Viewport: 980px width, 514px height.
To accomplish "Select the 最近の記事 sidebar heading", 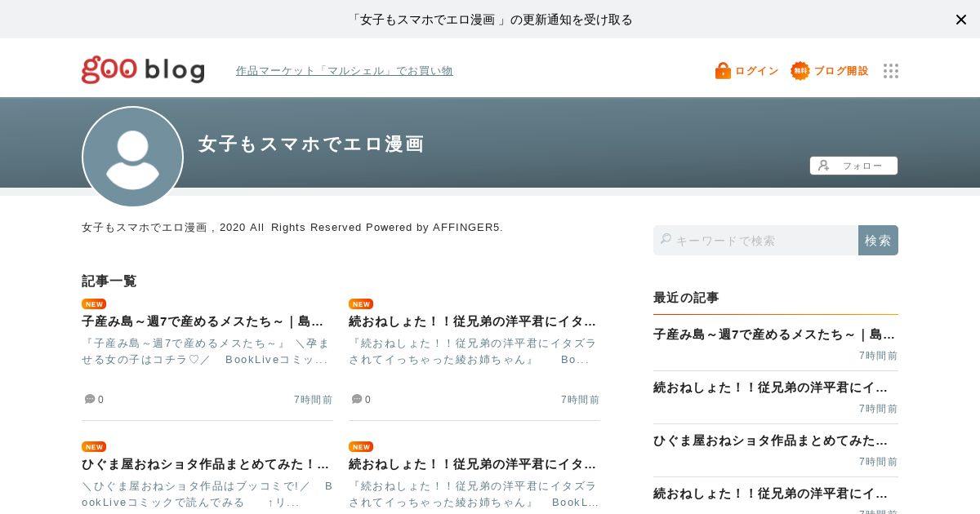I will pos(686,298).
